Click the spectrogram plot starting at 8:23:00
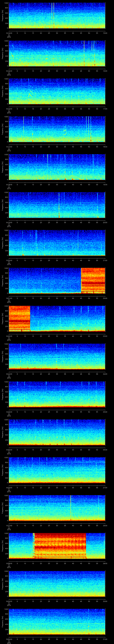 pos(57,356)
